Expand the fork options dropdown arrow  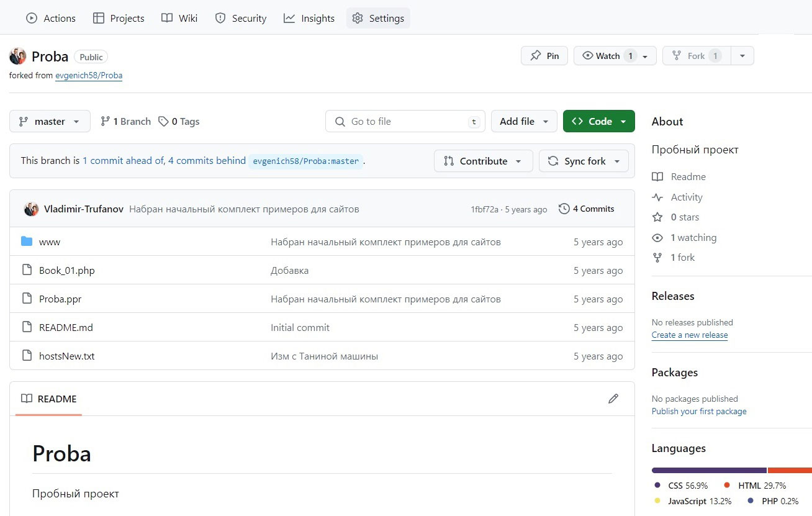(x=742, y=56)
